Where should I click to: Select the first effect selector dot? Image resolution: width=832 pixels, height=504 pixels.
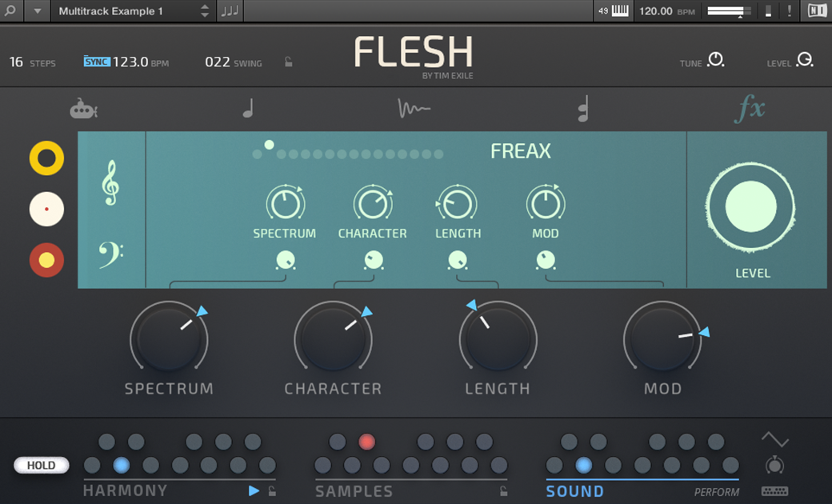pos(258,154)
